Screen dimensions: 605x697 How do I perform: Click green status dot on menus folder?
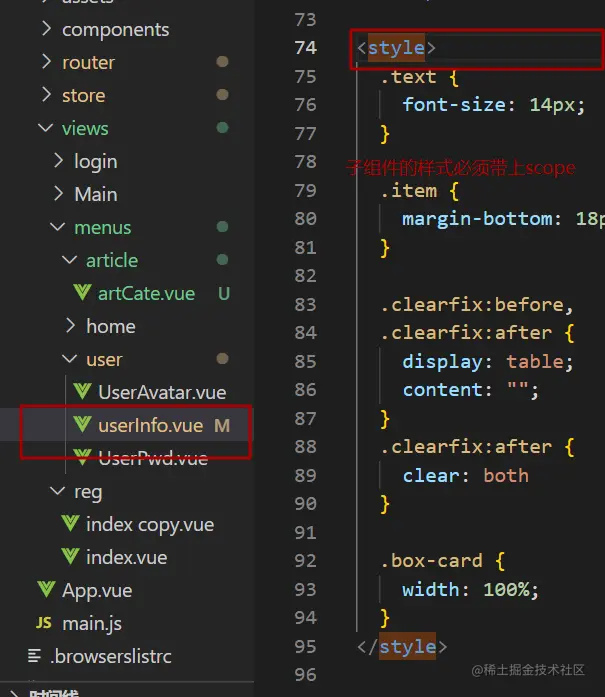coord(222,227)
